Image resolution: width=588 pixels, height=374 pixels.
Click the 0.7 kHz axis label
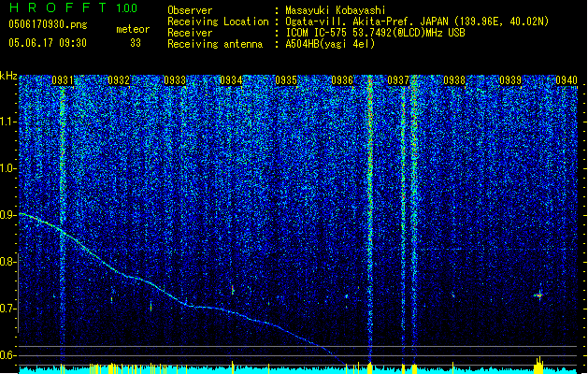pyautogui.click(x=9, y=309)
